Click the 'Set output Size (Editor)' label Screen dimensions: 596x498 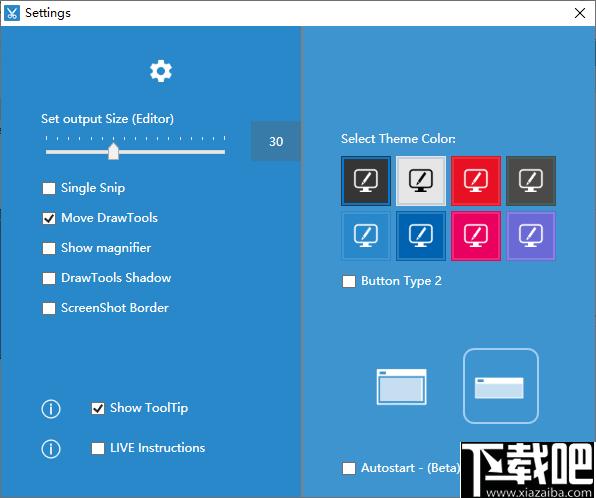tap(108, 119)
